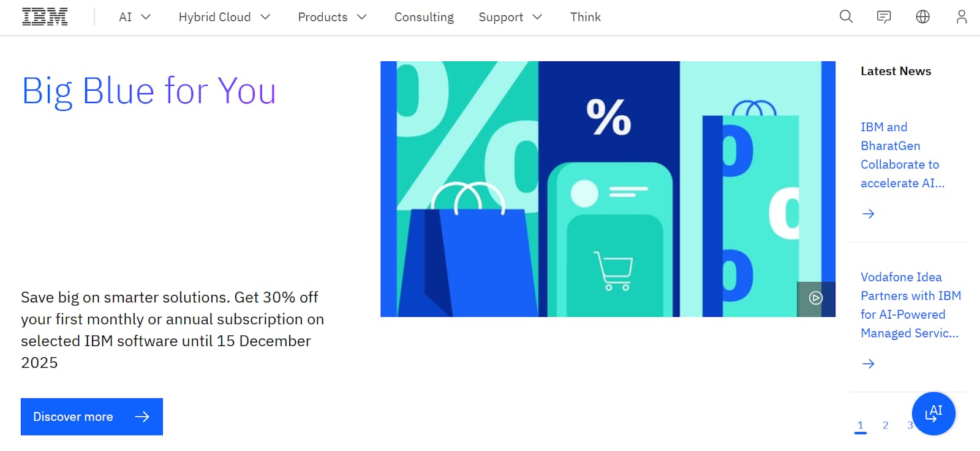Open the language selector globe icon
Screen dimensions: 980x451
coord(922,17)
